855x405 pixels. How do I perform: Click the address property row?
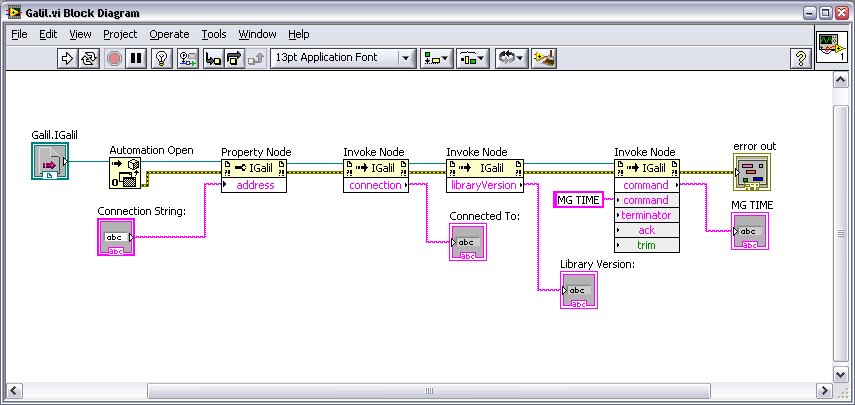tap(254, 185)
